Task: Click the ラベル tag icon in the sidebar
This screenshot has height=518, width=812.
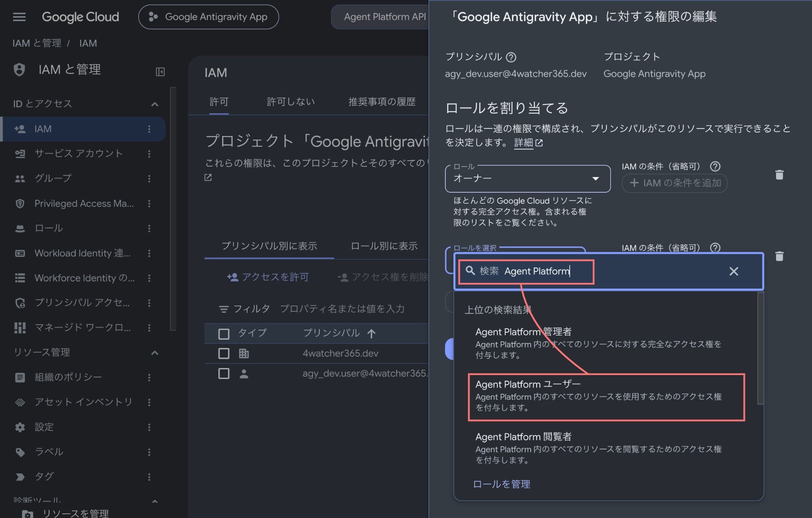Action: pyautogui.click(x=20, y=452)
